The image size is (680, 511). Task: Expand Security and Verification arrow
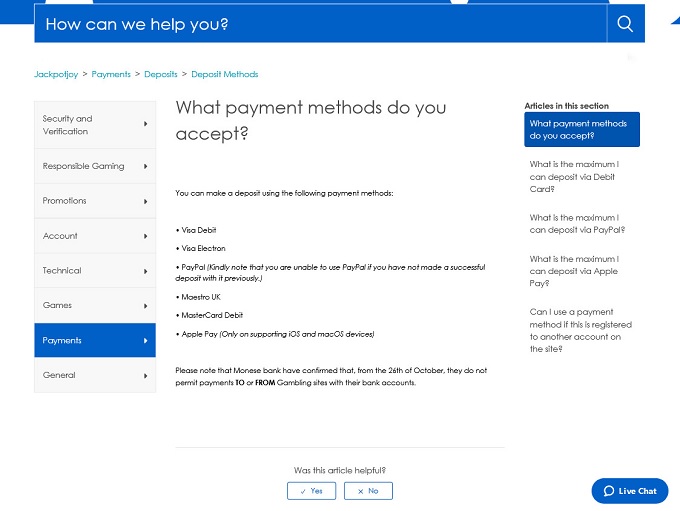(146, 124)
